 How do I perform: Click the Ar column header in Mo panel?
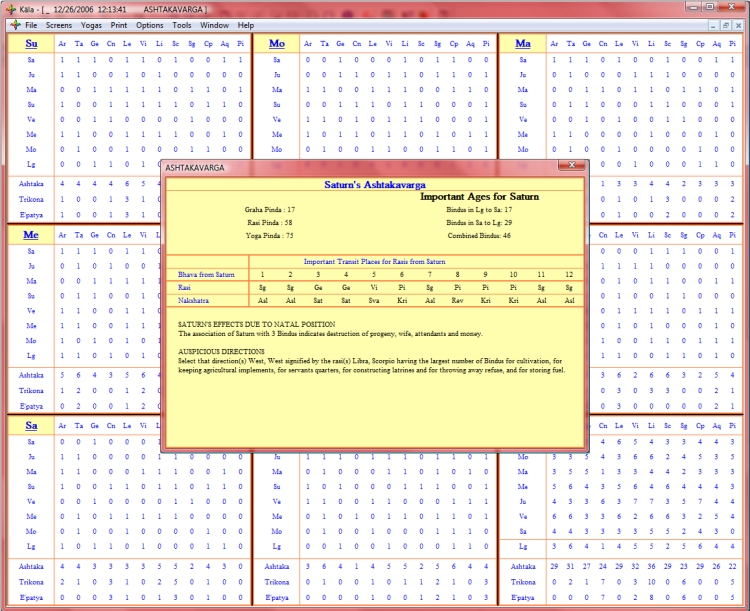pyautogui.click(x=308, y=44)
